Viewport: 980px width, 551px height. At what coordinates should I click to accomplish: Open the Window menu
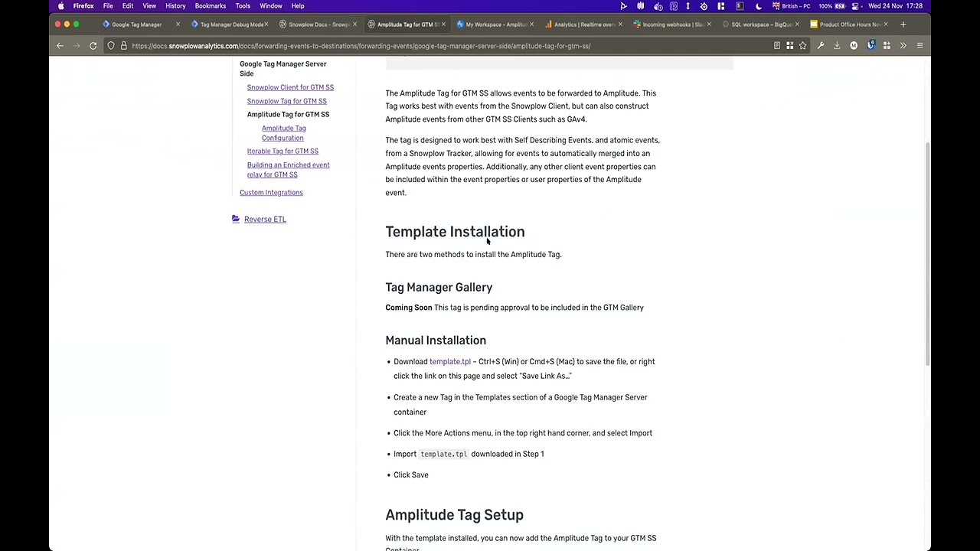tap(271, 6)
